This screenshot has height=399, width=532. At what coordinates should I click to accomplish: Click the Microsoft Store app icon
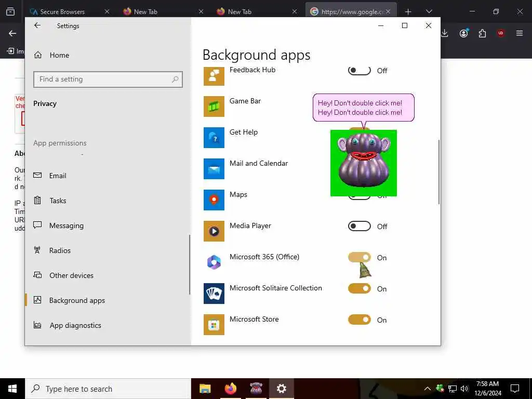214,325
